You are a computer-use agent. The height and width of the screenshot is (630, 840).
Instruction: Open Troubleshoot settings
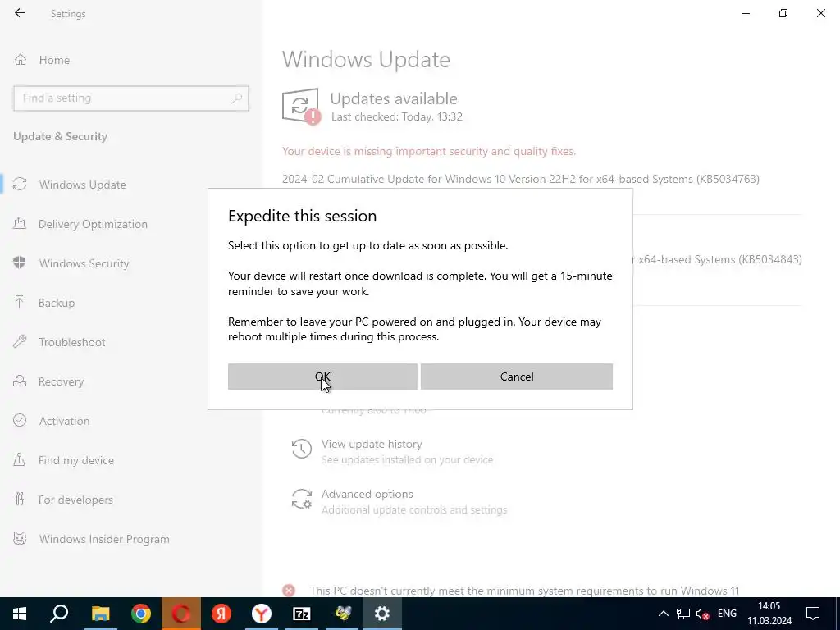click(x=72, y=342)
